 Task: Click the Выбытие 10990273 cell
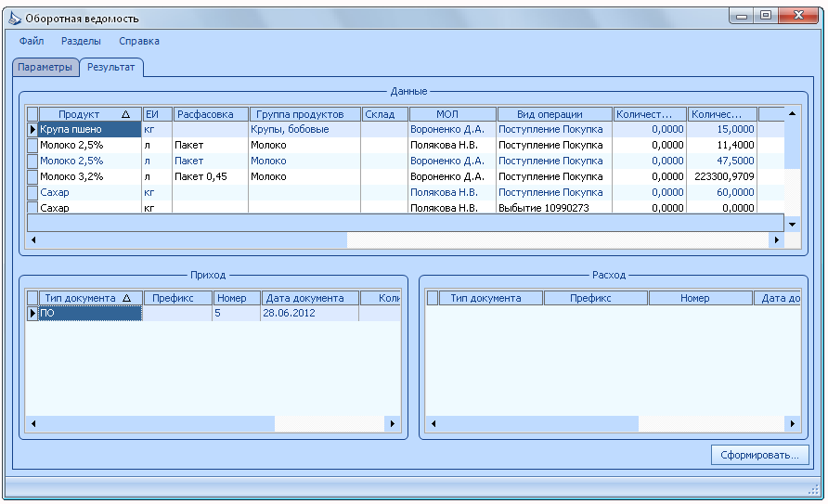[x=554, y=208]
